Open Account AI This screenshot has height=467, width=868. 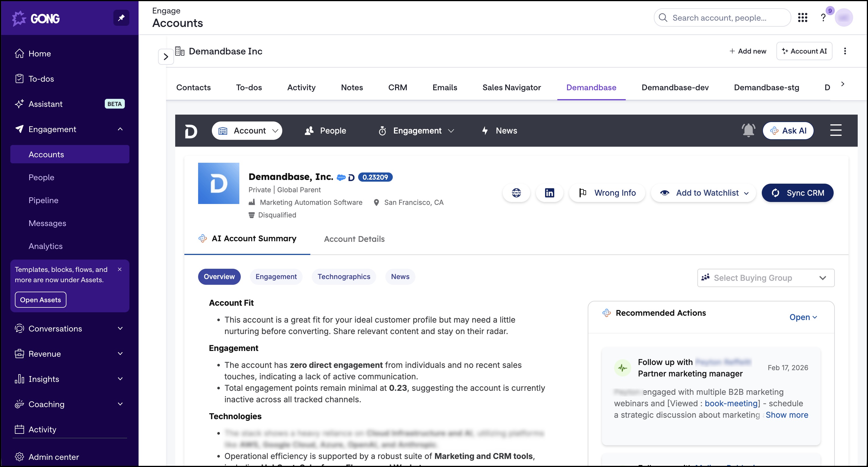tap(804, 51)
